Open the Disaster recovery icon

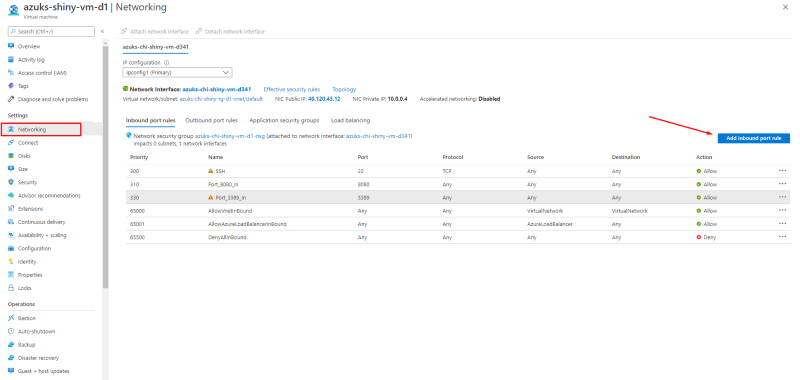tap(11, 358)
